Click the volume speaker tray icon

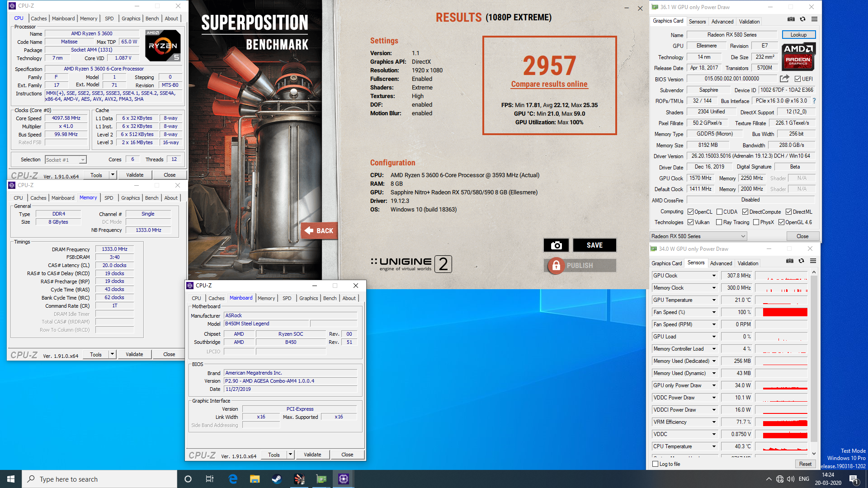coord(790,479)
